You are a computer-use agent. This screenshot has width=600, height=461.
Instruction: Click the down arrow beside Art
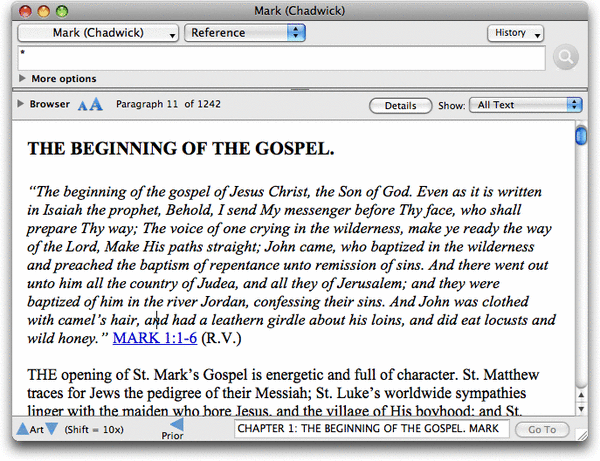(53, 430)
